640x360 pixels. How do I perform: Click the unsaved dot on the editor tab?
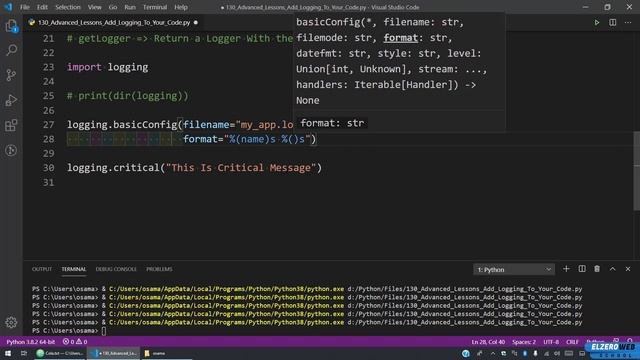point(196,22)
